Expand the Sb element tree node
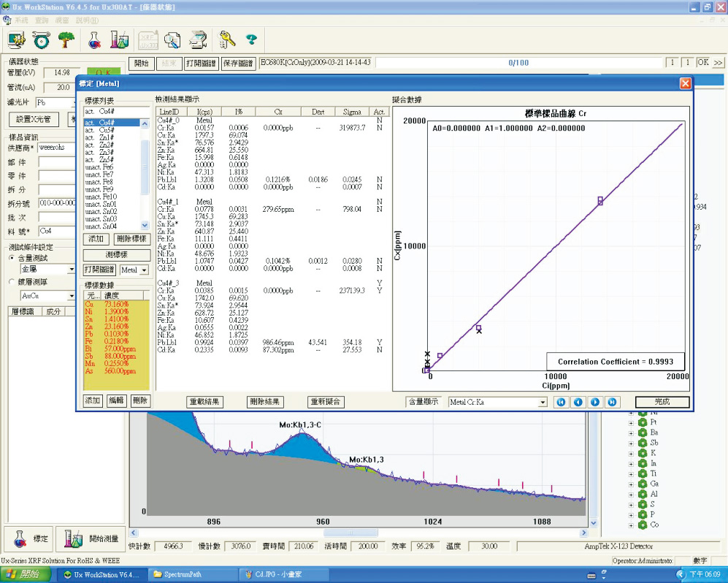 (x=631, y=443)
